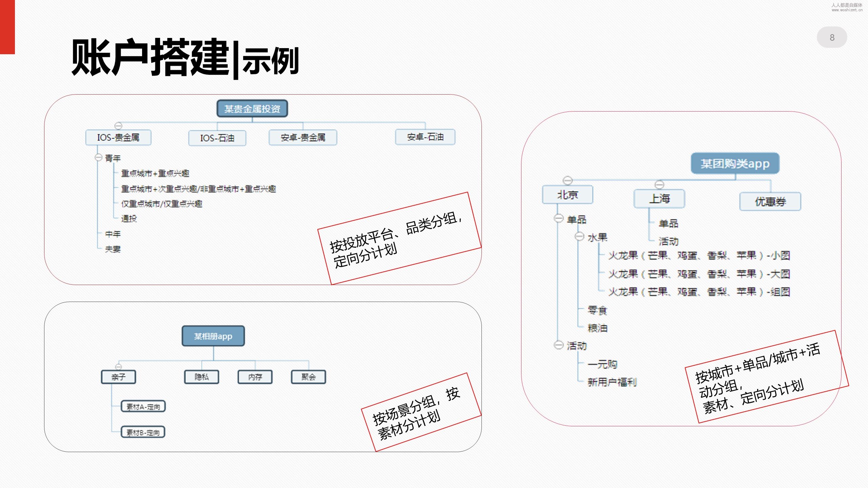Select the 一元购 item
This screenshot has width=868, height=488.
tap(603, 365)
